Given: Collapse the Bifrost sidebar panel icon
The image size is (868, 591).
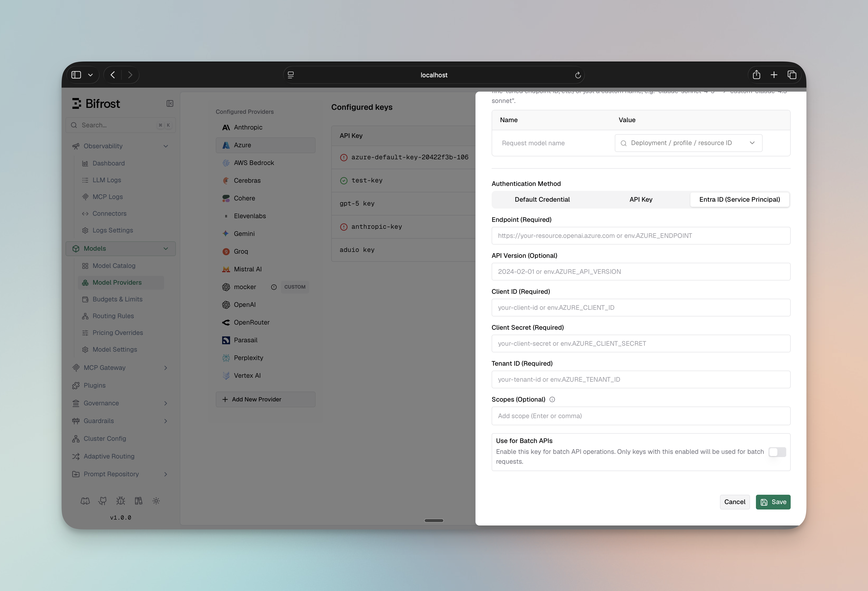Looking at the screenshot, I should (170, 103).
